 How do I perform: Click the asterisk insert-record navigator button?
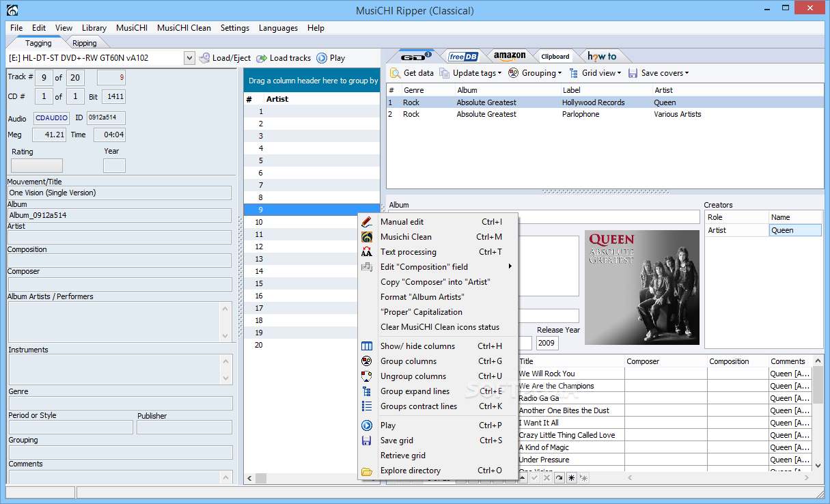pyautogui.click(x=572, y=478)
